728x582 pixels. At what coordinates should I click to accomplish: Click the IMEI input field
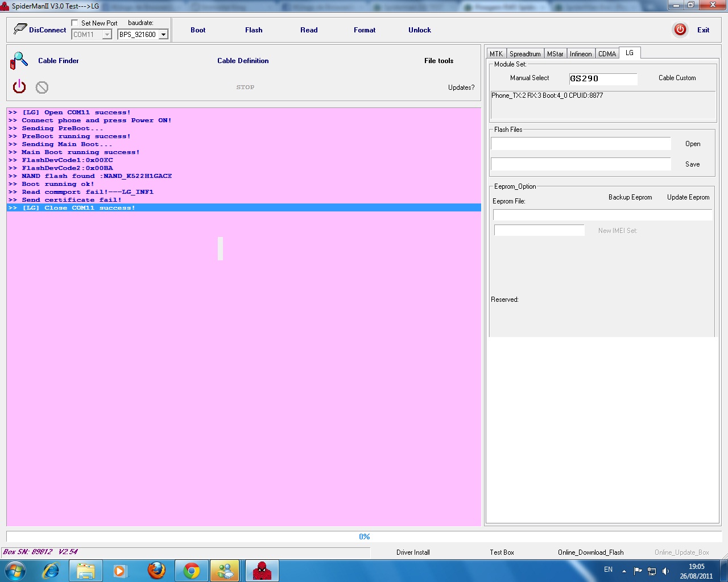point(539,230)
